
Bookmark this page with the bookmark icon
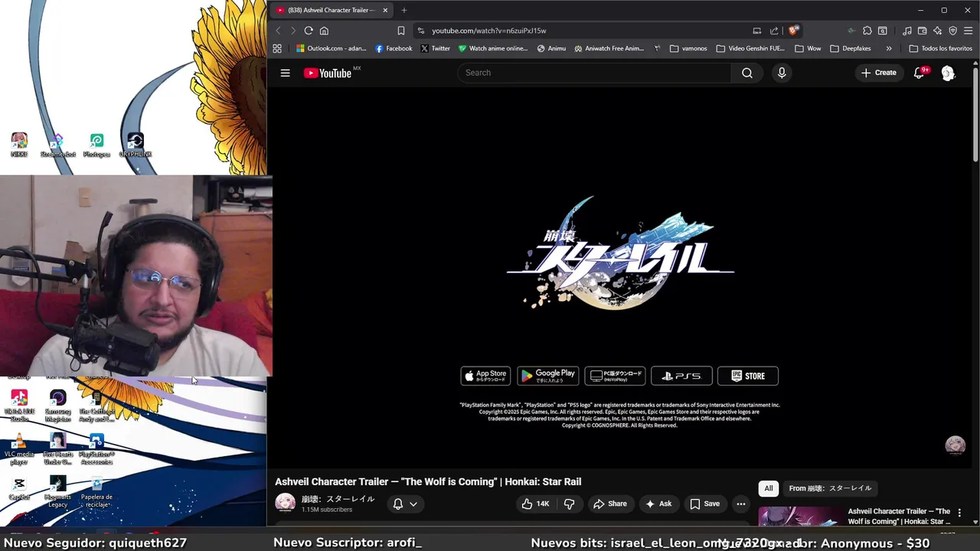click(x=400, y=31)
